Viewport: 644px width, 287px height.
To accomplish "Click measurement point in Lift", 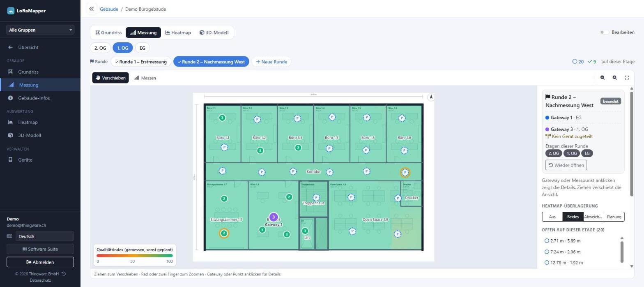I will coord(305,231).
